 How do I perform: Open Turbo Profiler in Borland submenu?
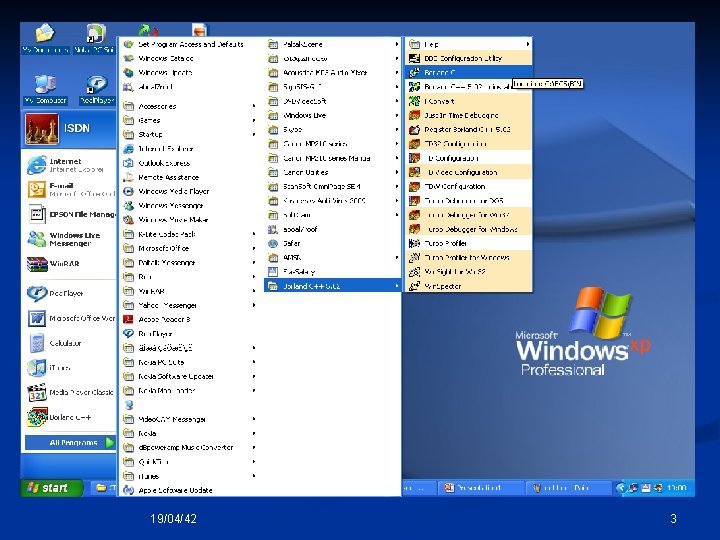coord(468,243)
